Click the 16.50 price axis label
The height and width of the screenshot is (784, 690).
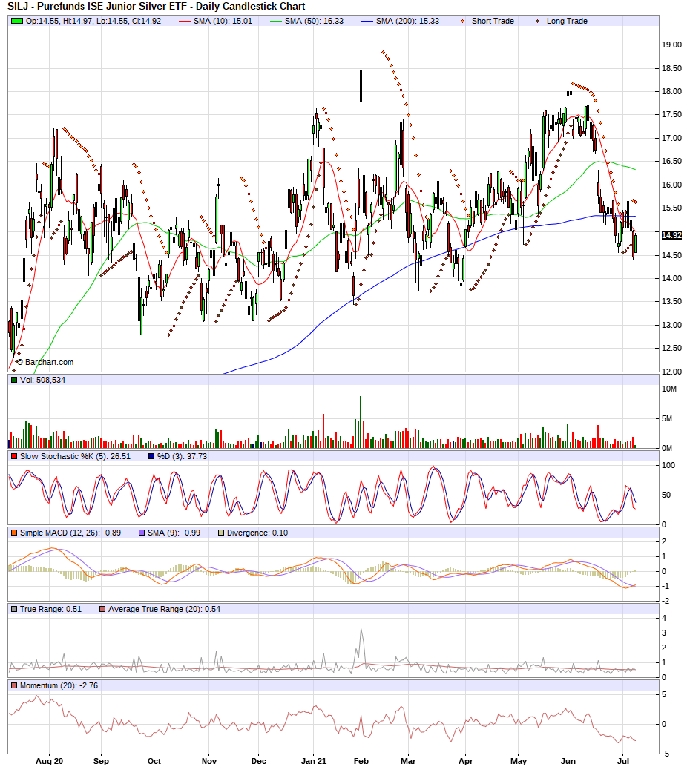point(671,162)
